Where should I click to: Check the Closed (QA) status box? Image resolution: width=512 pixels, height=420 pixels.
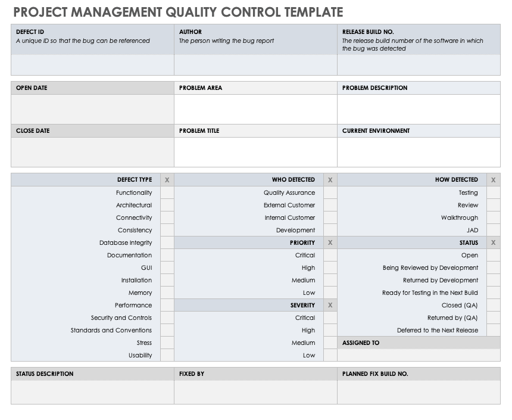coord(493,305)
